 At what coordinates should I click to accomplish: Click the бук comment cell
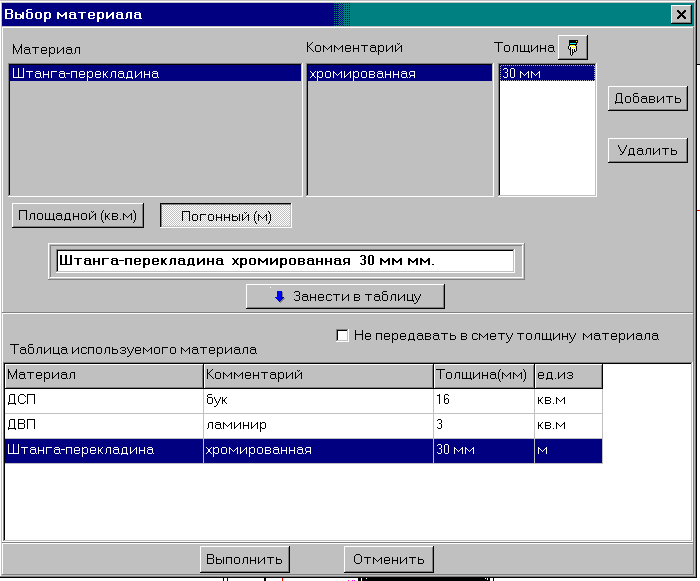click(318, 400)
